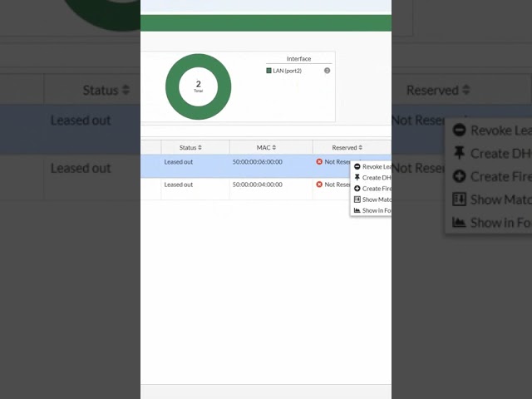Click the plus-circle icon for Create Firewall address
The height and width of the screenshot is (399, 532).
pos(357,189)
